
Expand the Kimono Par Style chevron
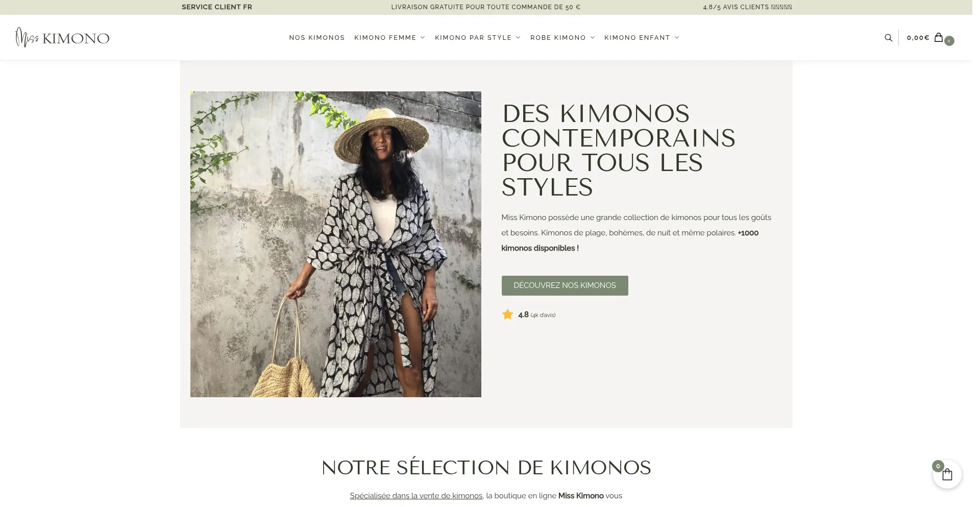[518, 38]
